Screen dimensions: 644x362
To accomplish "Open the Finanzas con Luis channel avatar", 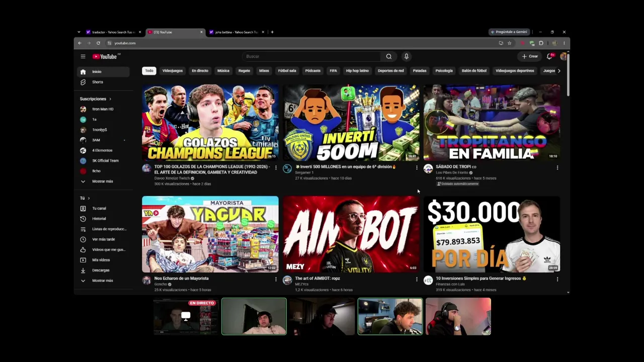I will pyautogui.click(x=428, y=281).
